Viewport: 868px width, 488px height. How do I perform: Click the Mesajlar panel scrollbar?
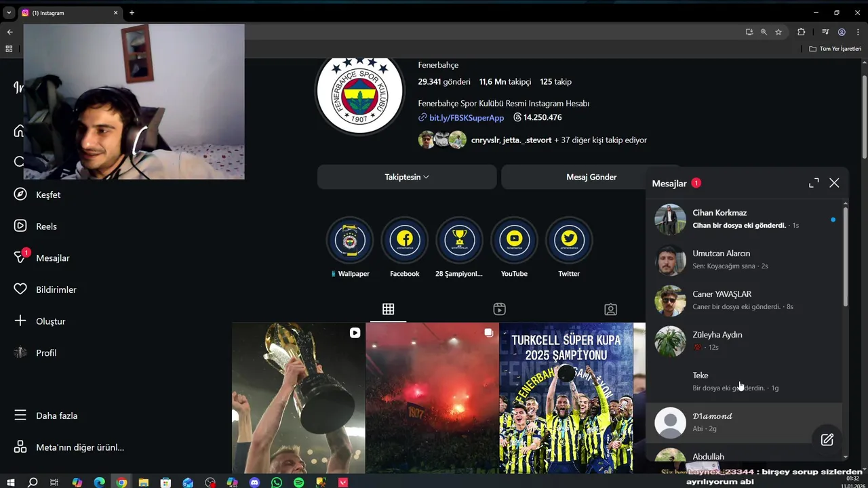coord(845,256)
